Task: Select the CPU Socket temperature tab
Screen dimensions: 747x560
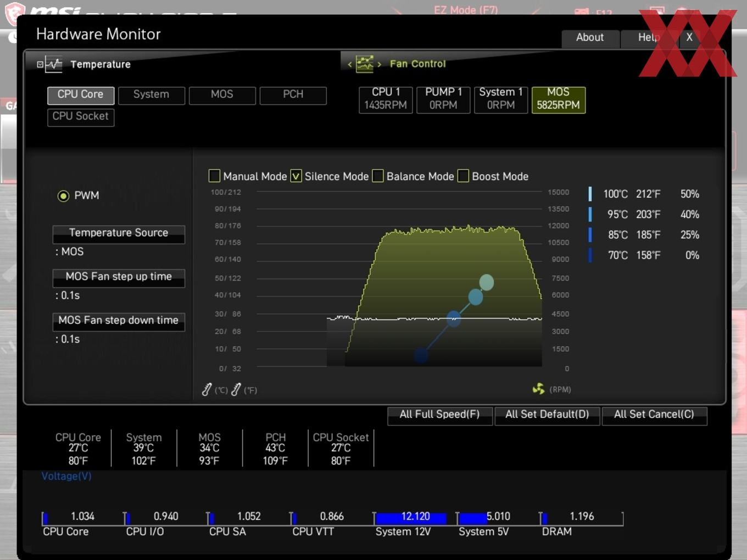Action: pyautogui.click(x=81, y=117)
